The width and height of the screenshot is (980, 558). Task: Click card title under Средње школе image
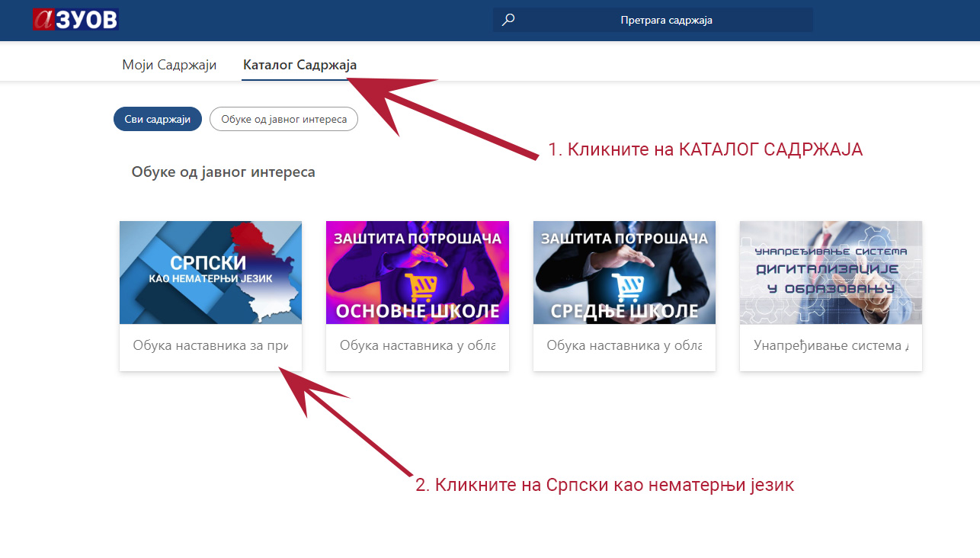(624, 345)
